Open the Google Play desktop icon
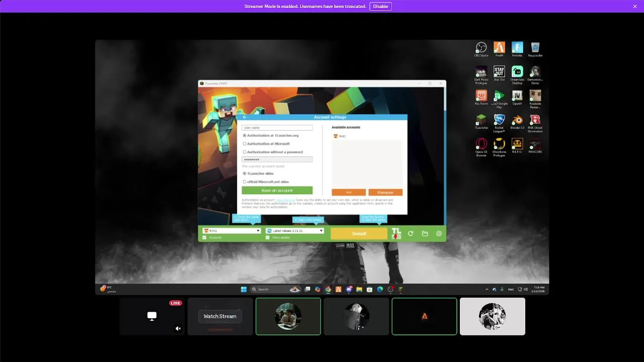 click(x=499, y=99)
